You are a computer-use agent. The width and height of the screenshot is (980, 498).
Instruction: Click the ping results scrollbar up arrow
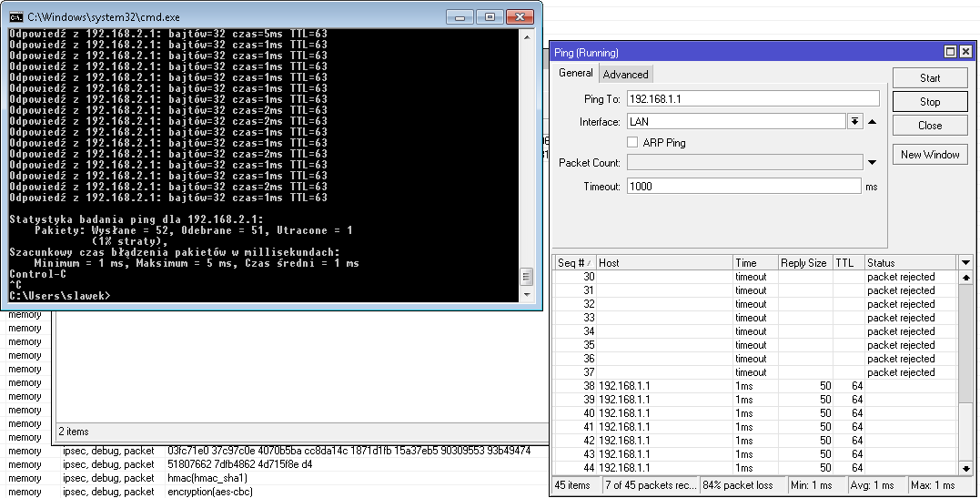[x=965, y=277]
